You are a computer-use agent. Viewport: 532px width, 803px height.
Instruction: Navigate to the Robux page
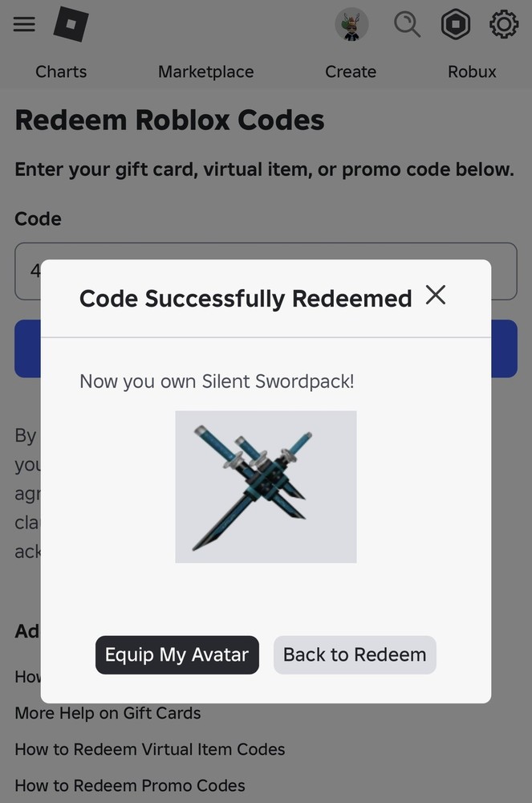pos(472,71)
